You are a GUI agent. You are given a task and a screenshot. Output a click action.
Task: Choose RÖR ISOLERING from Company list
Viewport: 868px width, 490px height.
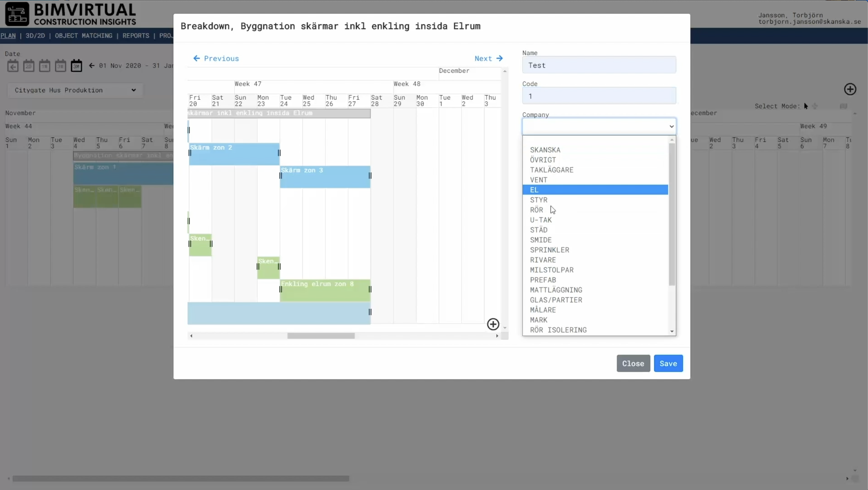(595, 330)
